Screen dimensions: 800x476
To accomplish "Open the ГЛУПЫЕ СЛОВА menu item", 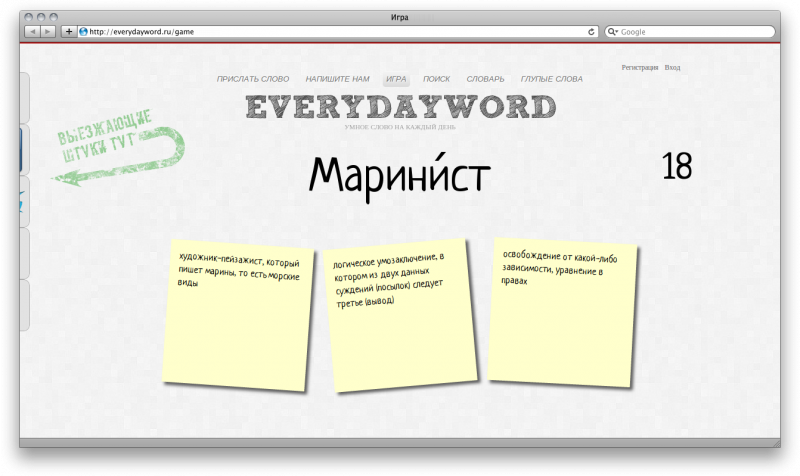I will 552,79.
